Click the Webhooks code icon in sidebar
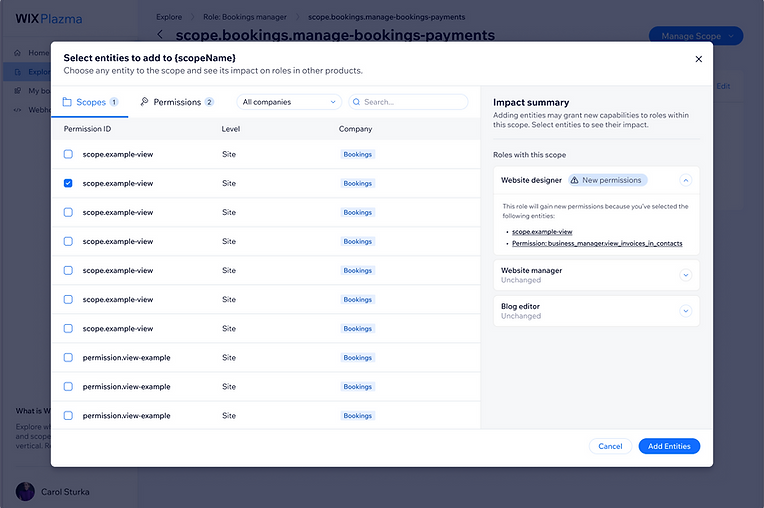The image size is (764, 508). pos(18,110)
